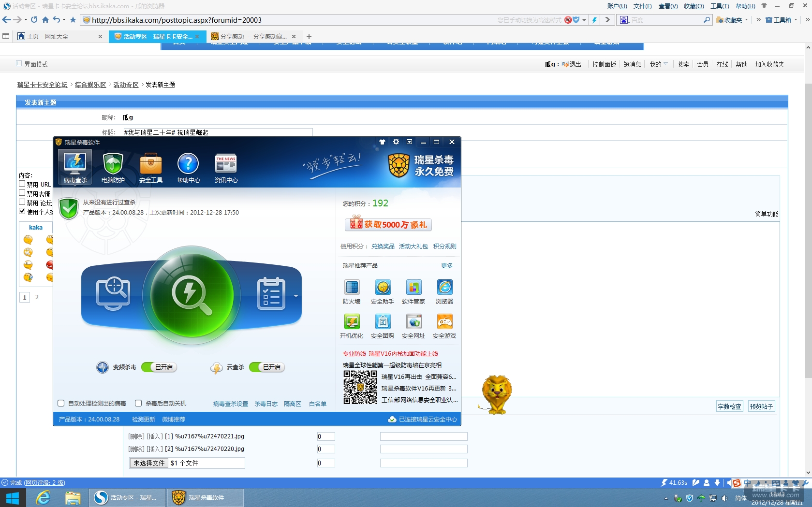Click the browser vertical scrollbar
The width and height of the screenshot is (812, 507).
tap(808, 231)
